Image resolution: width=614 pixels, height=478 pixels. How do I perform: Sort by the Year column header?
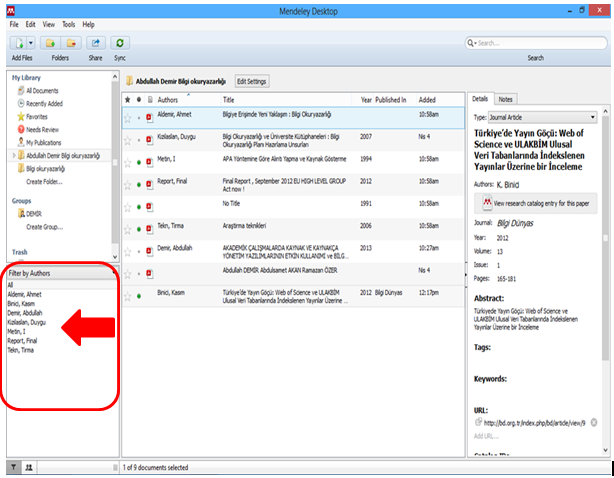tap(366, 100)
